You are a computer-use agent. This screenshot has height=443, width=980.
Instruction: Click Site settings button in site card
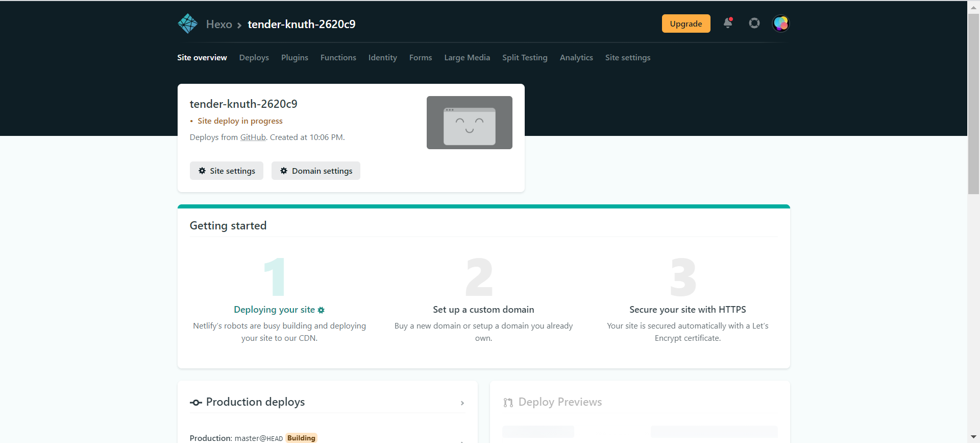click(x=227, y=171)
